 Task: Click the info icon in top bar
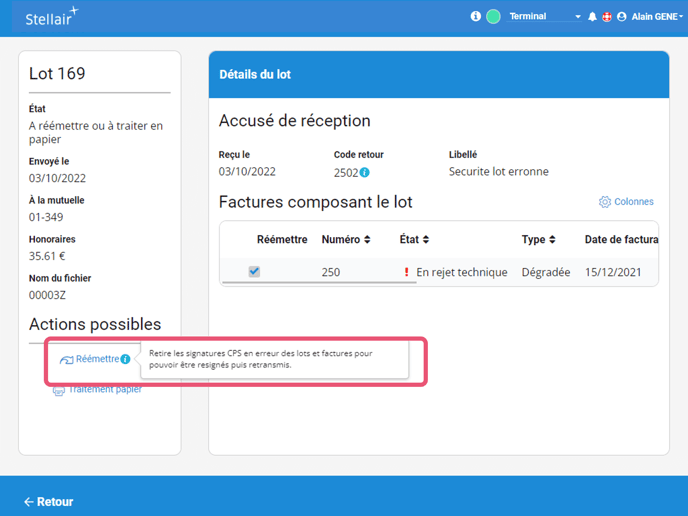[476, 17]
